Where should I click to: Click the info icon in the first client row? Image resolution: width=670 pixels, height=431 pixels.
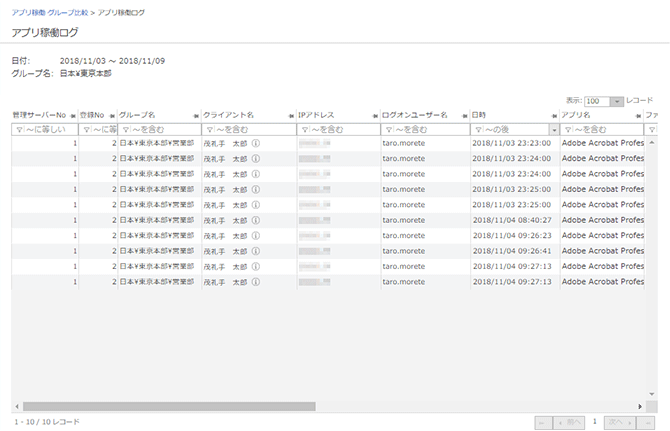point(256,144)
